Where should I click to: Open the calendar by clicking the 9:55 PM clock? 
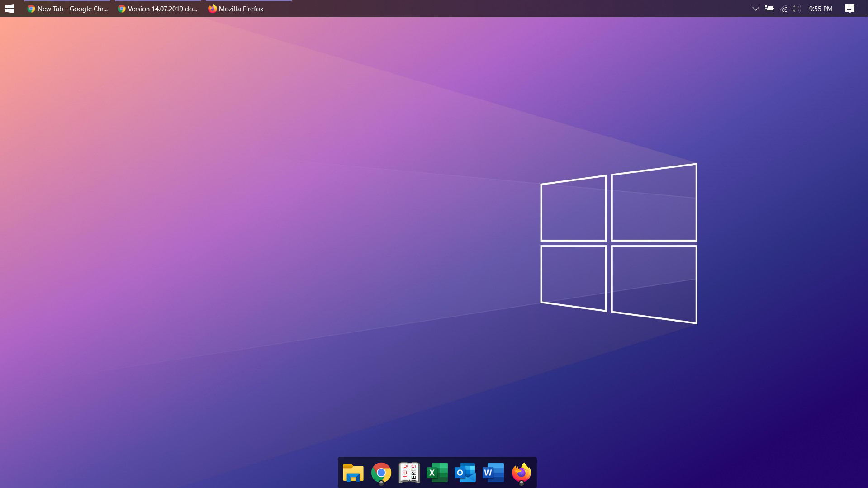(820, 9)
